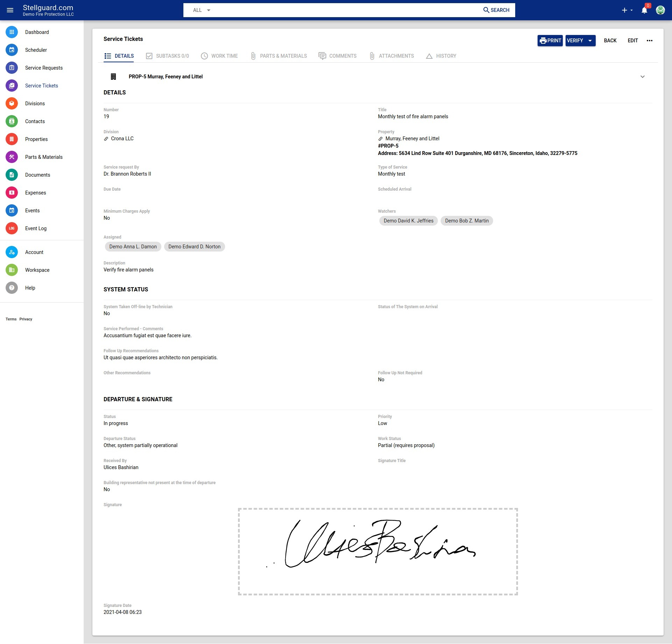672x644 pixels.
Task: Select Service Requests in the sidebar
Action: tap(44, 68)
